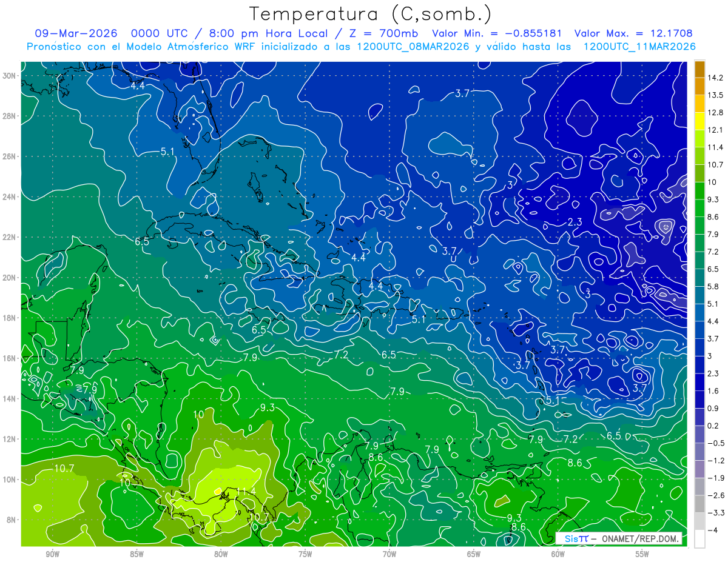Screen dimensions: 728x562
Task: Click the '90W' longitude axis label
Action: coord(52,554)
